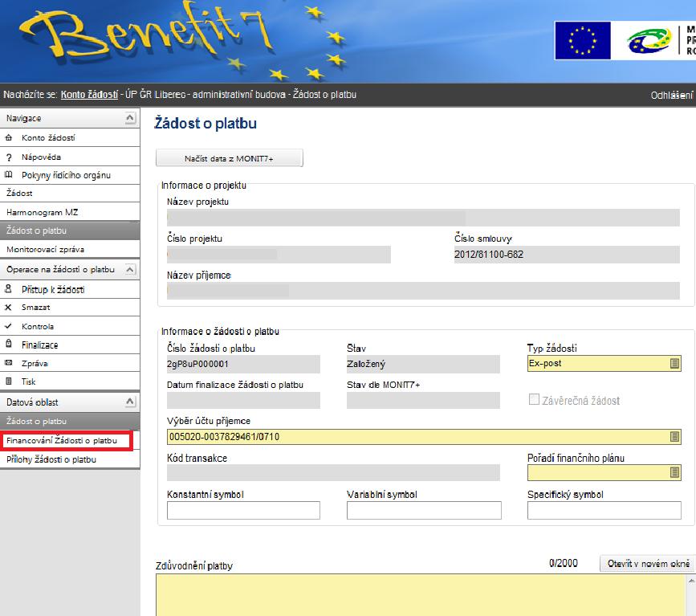Select Žádost o platbu under Datová oblast

click(70, 421)
